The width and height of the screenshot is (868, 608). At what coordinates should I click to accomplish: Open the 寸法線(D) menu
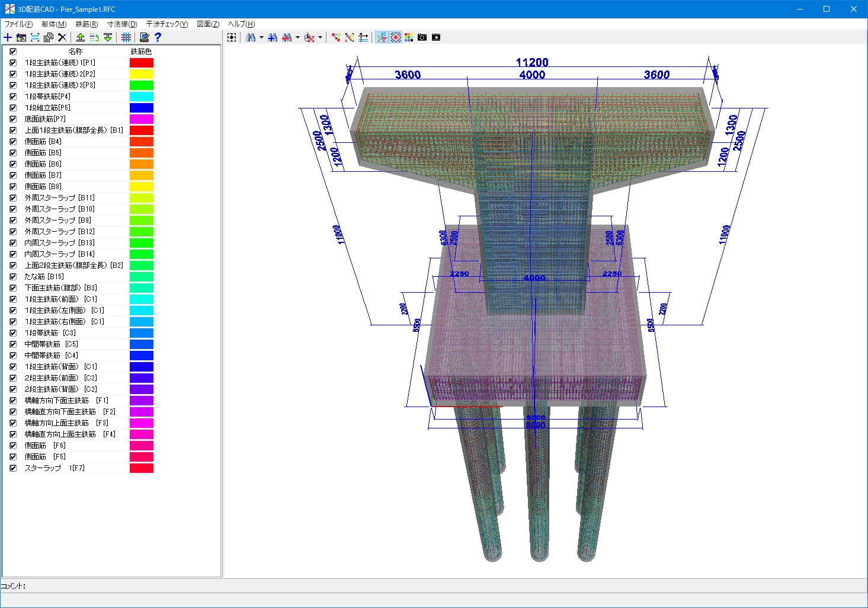122,24
